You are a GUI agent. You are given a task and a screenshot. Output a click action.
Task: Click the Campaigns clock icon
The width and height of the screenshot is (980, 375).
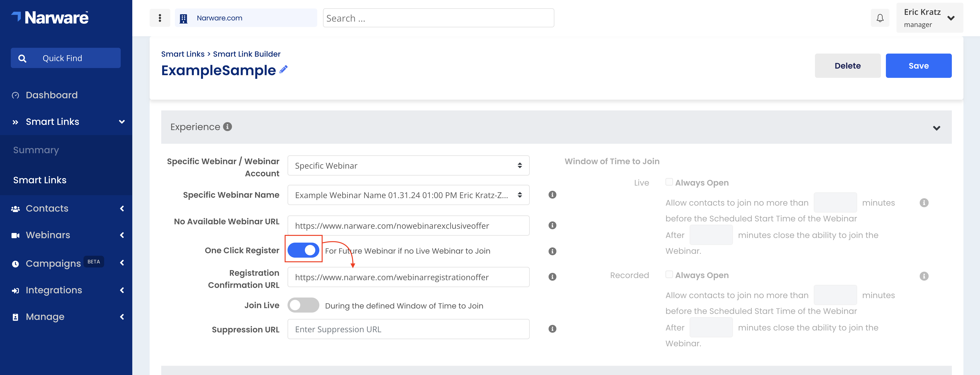point(15,264)
